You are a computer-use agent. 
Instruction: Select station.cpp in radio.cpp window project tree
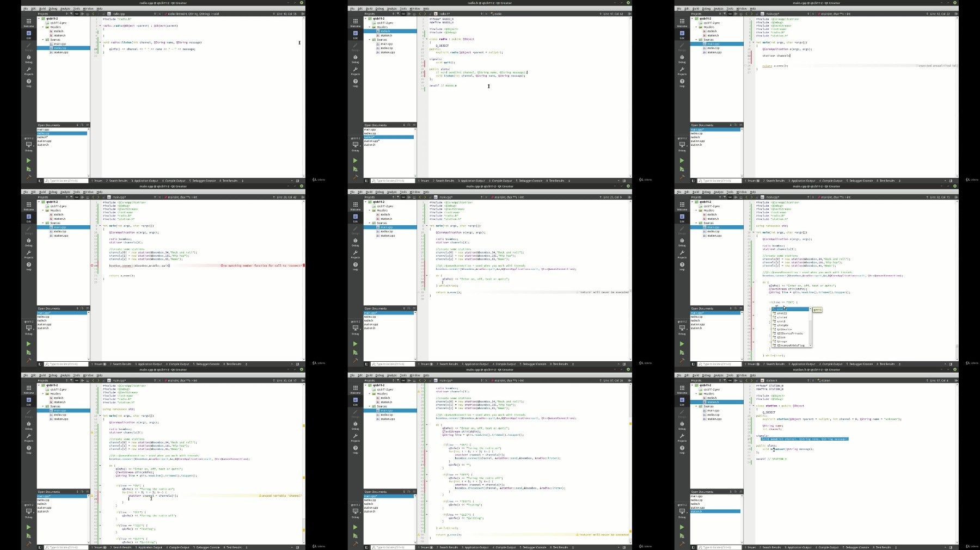(x=61, y=52)
